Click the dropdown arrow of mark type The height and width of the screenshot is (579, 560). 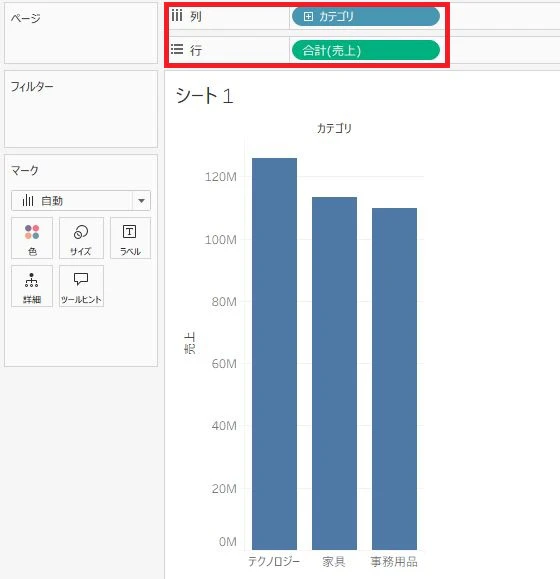141,201
